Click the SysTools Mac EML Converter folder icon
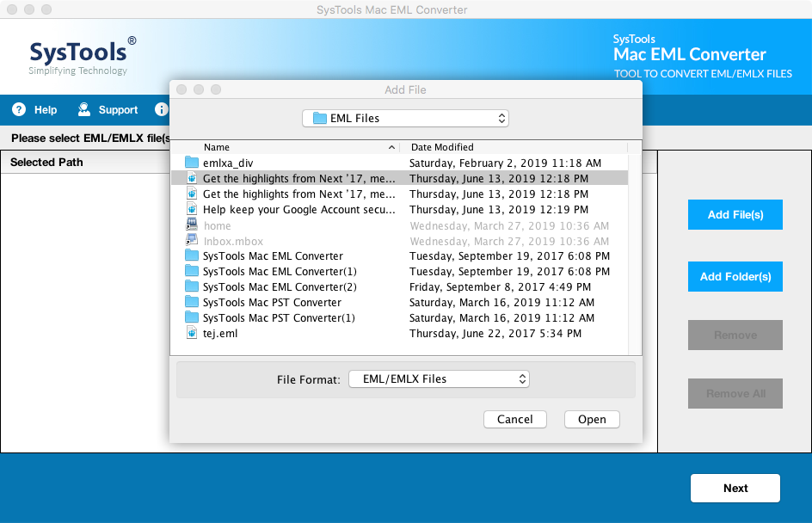The image size is (812, 523). [x=192, y=255]
